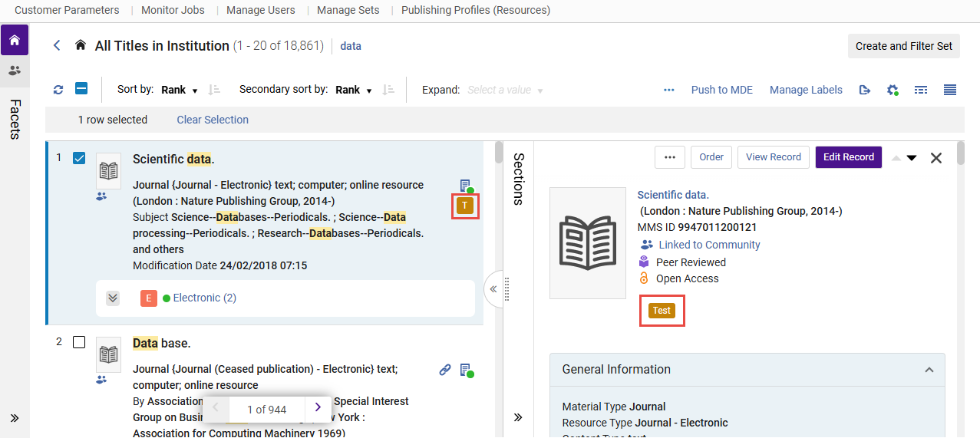Expand the Electronic inventory chevron
The width and height of the screenshot is (980, 438).
[x=113, y=298]
